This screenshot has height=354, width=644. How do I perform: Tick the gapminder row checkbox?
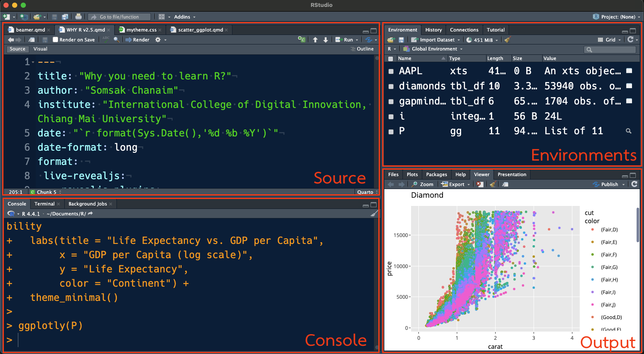pos(391,101)
